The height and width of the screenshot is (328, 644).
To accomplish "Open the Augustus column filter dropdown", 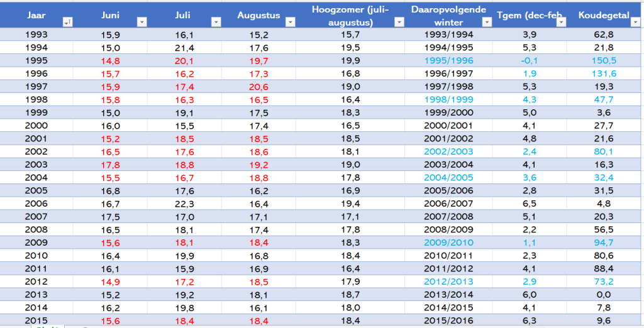I will pyautogui.click(x=290, y=22).
